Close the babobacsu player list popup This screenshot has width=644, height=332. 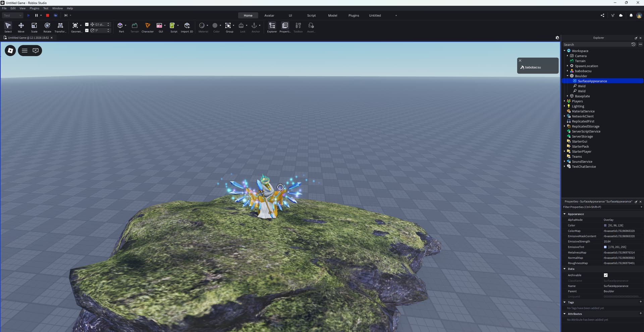(x=520, y=61)
